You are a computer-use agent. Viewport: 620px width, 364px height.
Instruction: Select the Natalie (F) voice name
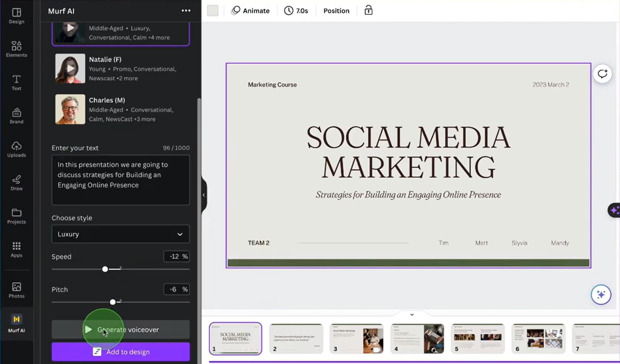[x=105, y=59]
